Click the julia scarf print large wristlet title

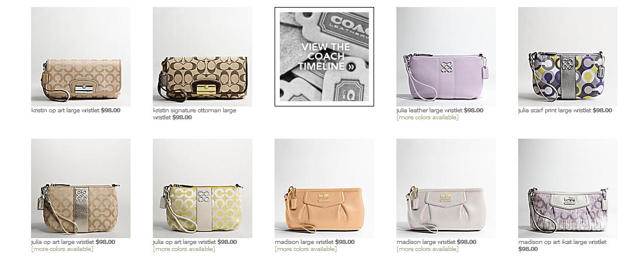click(x=554, y=111)
